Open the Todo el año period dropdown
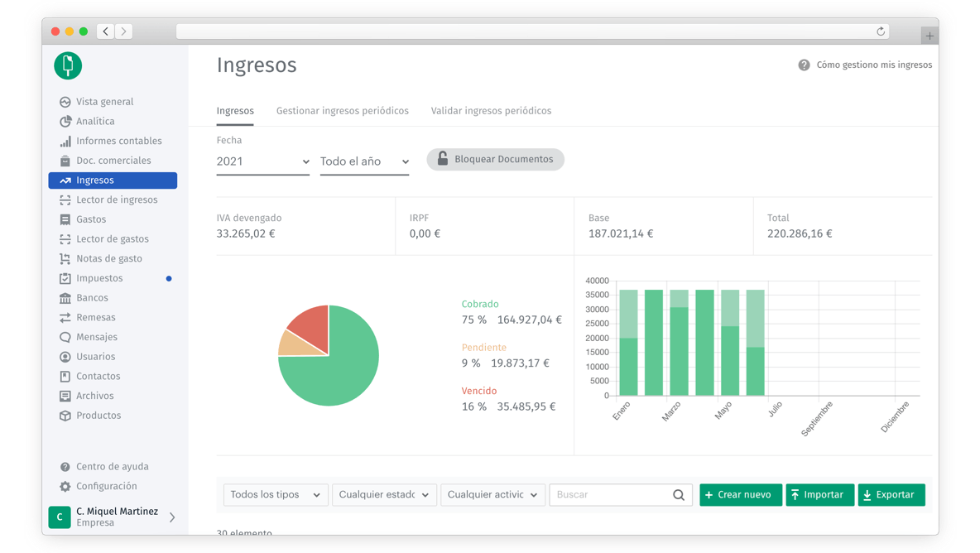 point(364,161)
